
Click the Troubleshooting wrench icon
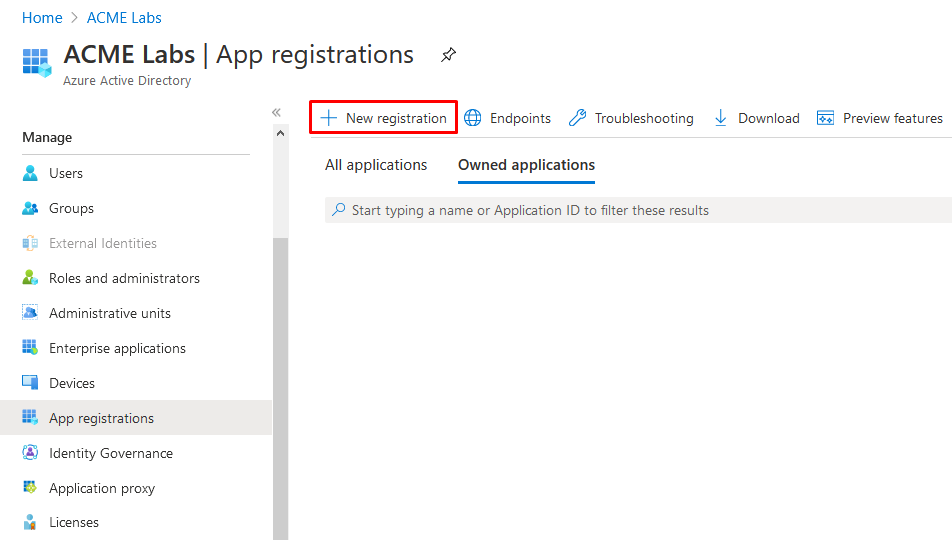point(577,118)
